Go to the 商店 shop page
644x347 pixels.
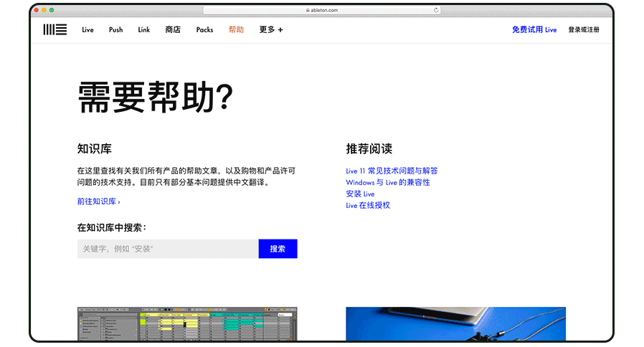tap(173, 29)
